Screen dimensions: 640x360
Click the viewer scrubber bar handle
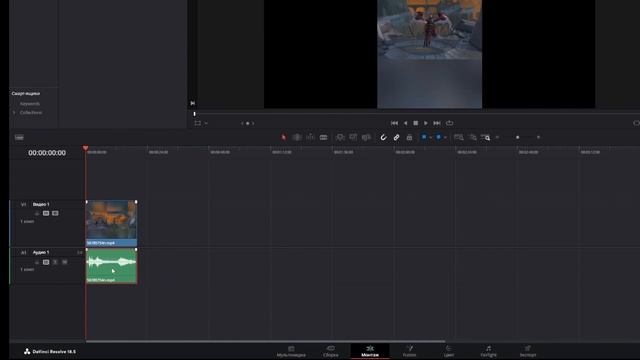tap(194, 114)
